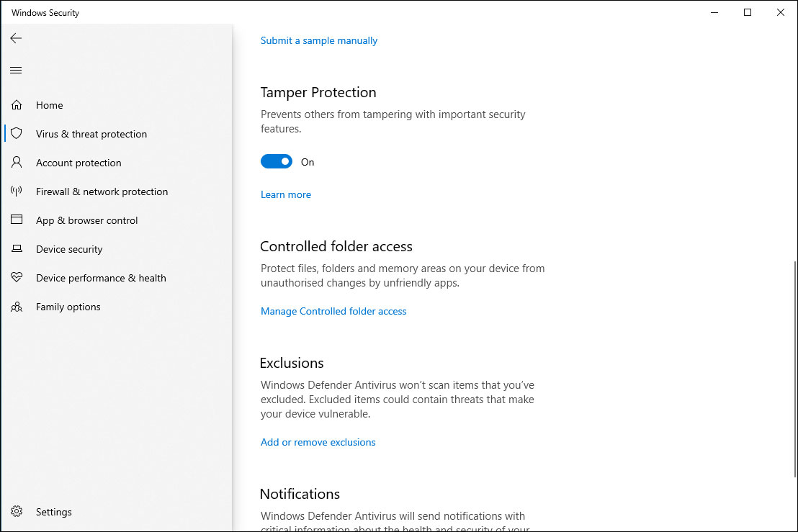
Task: Click the Family options people icon
Action: point(16,307)
